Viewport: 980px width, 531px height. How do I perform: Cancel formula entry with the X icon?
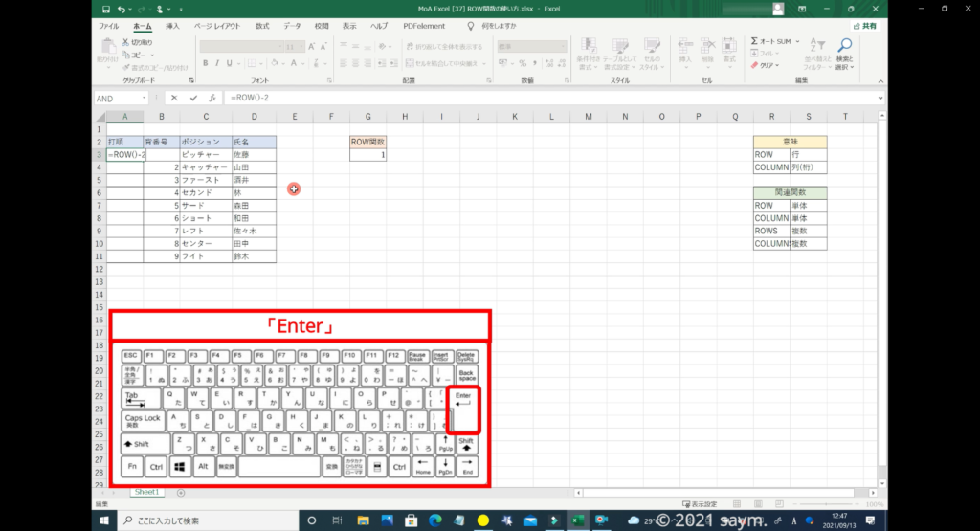(174, 98)
